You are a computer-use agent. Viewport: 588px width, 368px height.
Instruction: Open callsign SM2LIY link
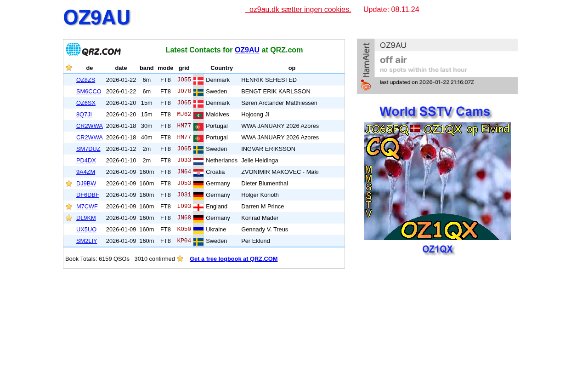(87, 241)
